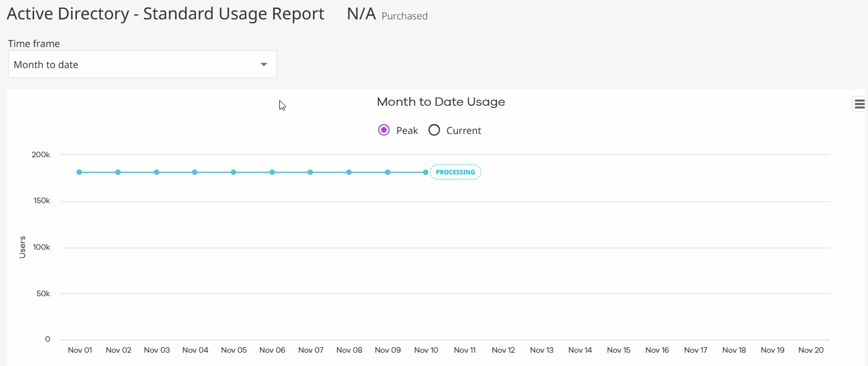Click the Nov 11 axis label

465,350
